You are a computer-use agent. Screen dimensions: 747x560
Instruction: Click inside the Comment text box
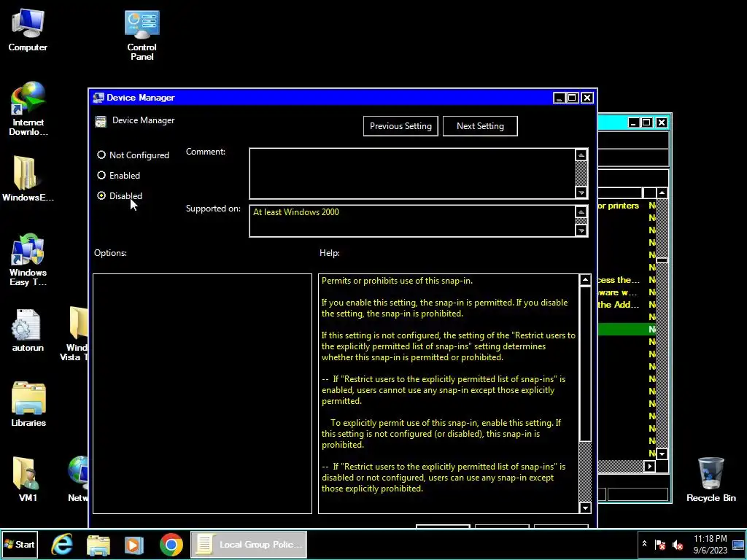click(411, 174)
